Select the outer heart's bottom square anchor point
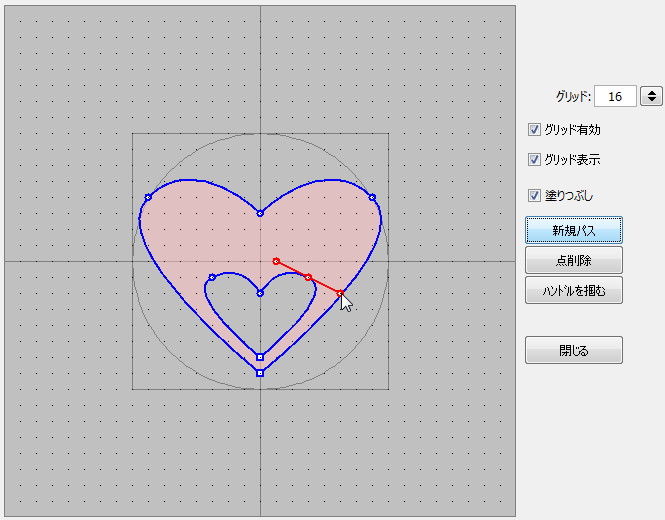The image size is (665, 520). [x=260, y=373]
